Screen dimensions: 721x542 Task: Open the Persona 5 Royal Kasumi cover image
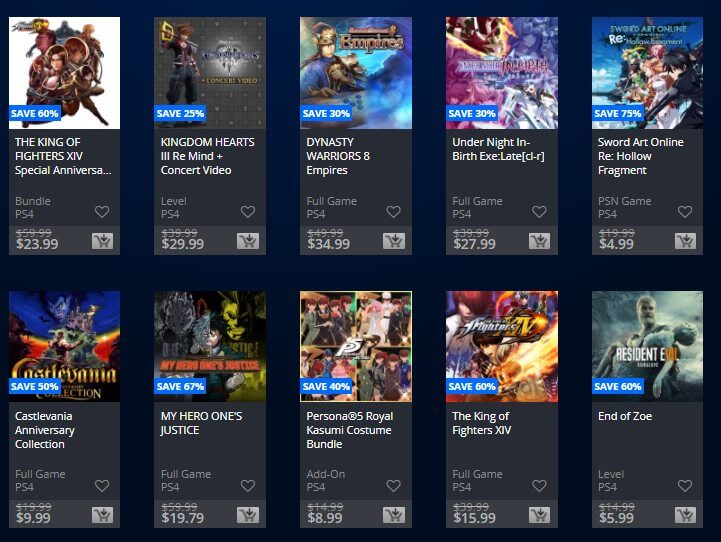356,347
